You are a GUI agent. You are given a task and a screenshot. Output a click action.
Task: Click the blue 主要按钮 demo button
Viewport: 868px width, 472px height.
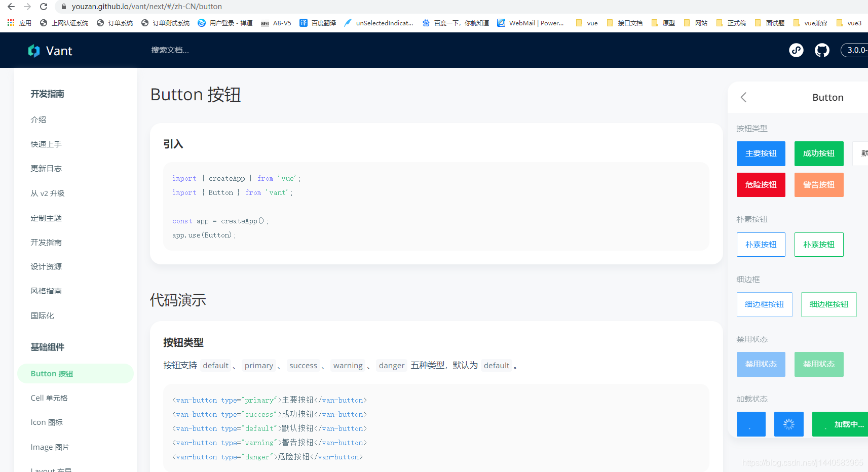(x=761, y=153)
